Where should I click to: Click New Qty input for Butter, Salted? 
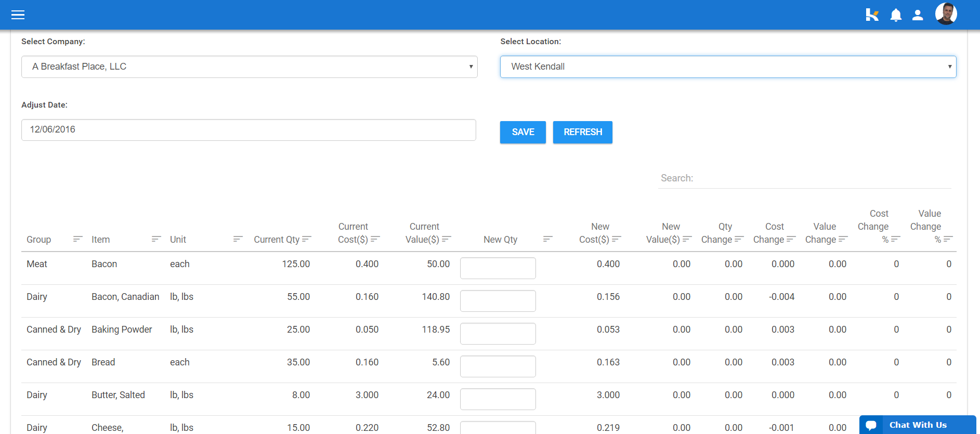coord(498,399)
